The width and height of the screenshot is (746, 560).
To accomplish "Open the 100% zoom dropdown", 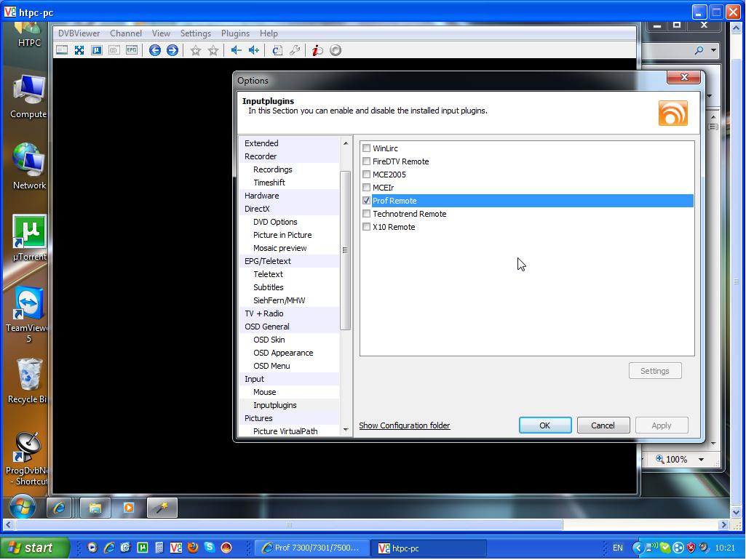I will tap(701, 460).
